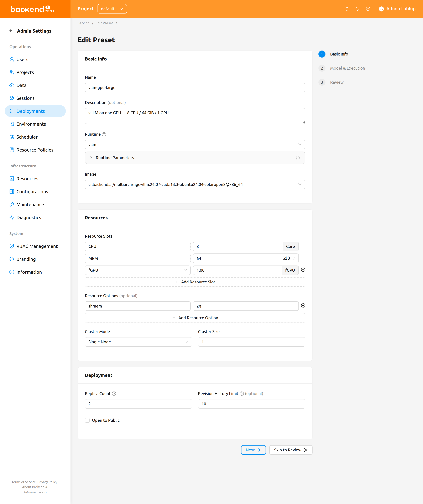423x504 pixels.
Task: Click the Resources sidebar icon
Action: point(11,179)
